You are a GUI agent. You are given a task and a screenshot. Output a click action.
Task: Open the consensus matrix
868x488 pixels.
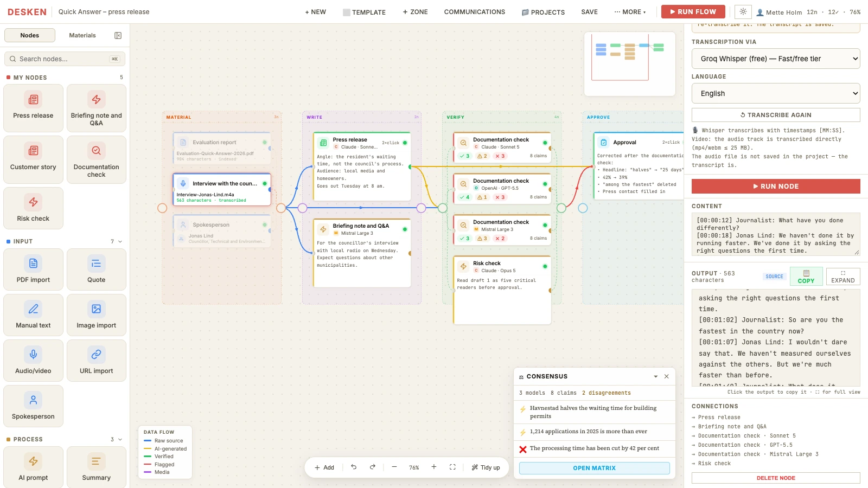coord(595,468)
